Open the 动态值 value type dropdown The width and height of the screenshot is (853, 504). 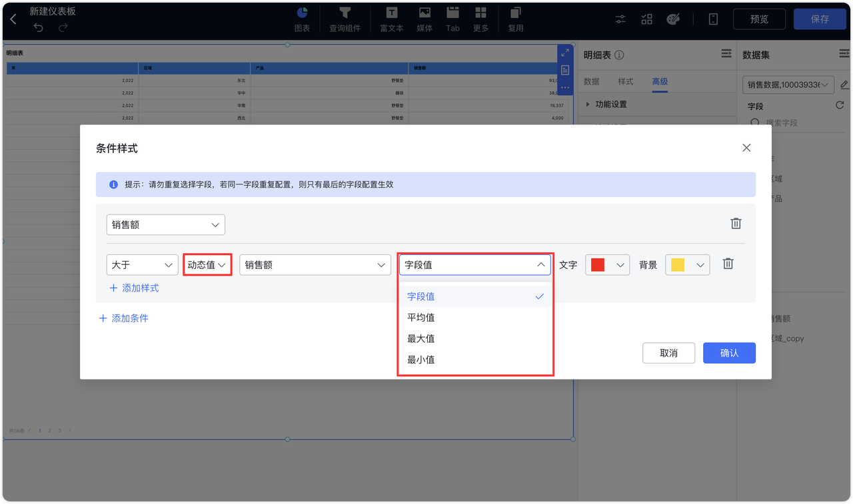pos(207,265)
